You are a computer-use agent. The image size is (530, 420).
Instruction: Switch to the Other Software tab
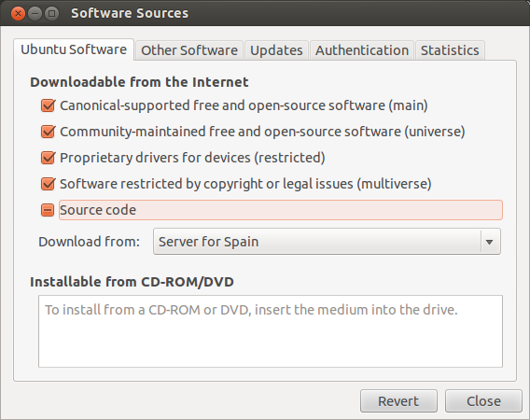click(x=188, y=50)
